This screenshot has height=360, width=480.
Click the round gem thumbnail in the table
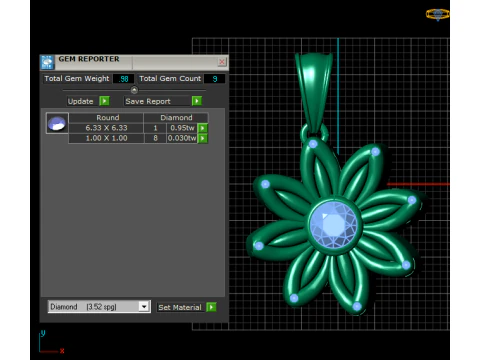pos(57,123)
